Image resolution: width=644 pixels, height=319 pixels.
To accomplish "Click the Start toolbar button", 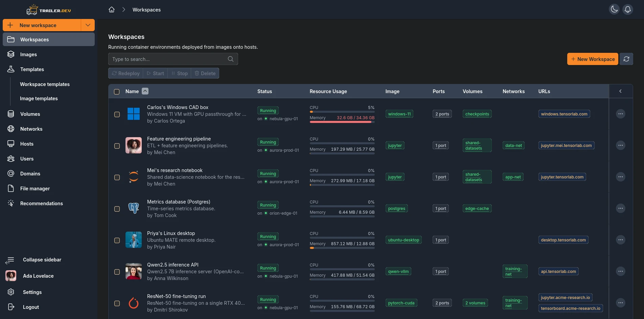I will (x=155, y=73).
